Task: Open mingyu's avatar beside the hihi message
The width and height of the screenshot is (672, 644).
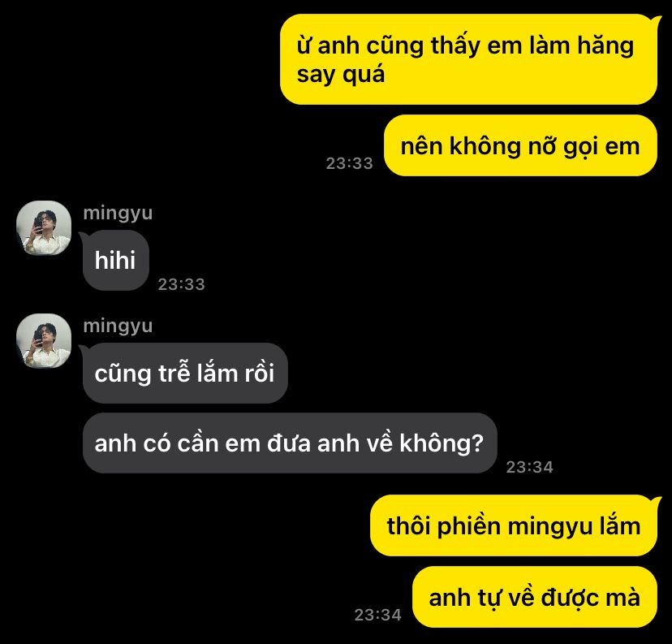Action: click(44, 227)
